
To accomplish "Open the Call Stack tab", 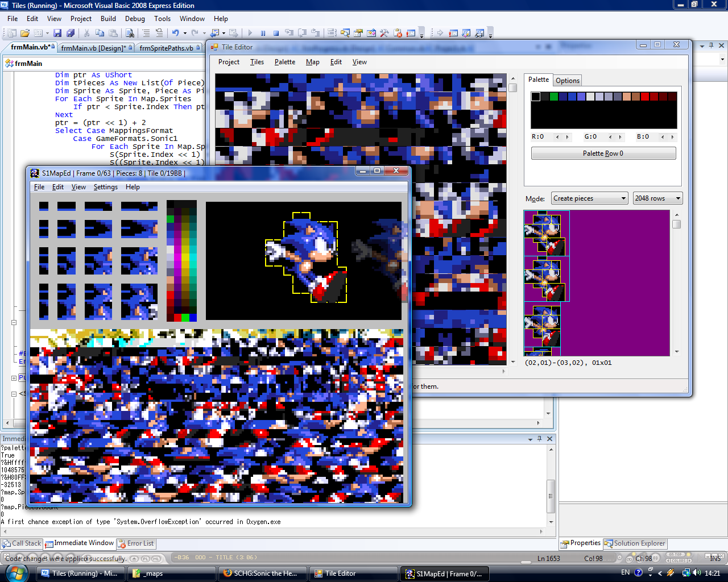I will (22, 543).
